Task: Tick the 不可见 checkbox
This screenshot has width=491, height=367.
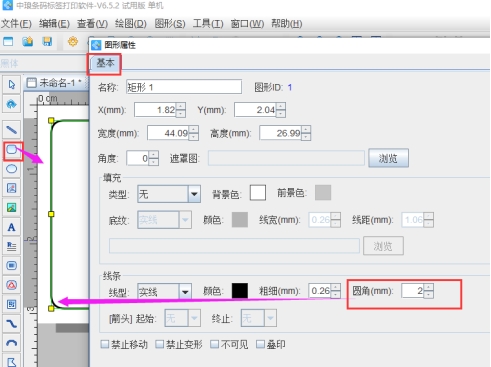Action: click(214, 344)
